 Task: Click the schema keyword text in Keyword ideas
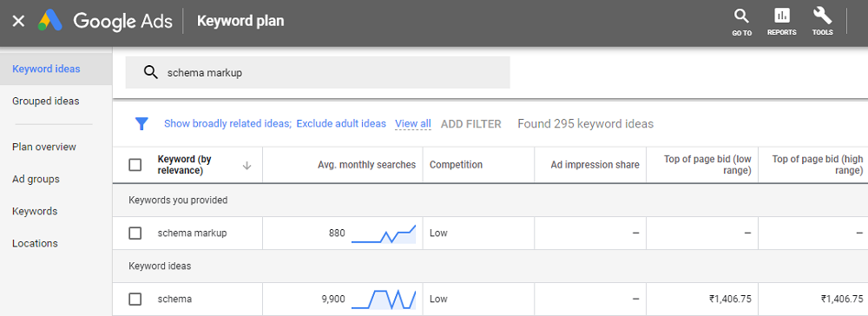coord(174,299)
